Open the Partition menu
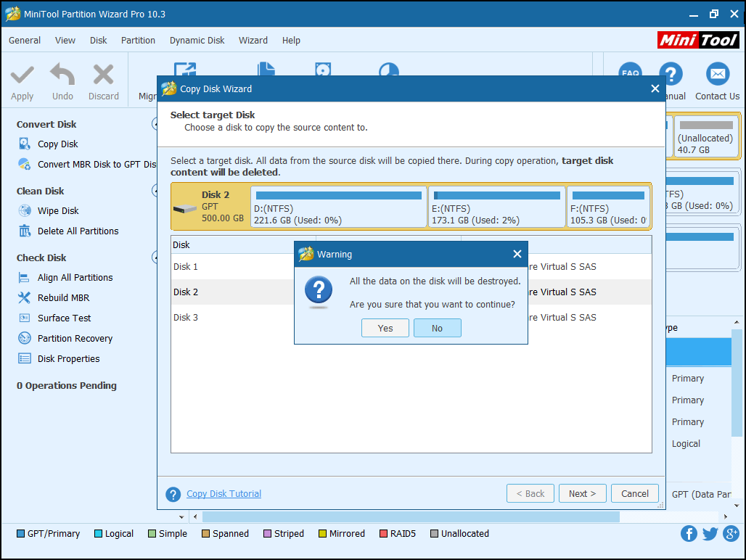 coord(138,41)
